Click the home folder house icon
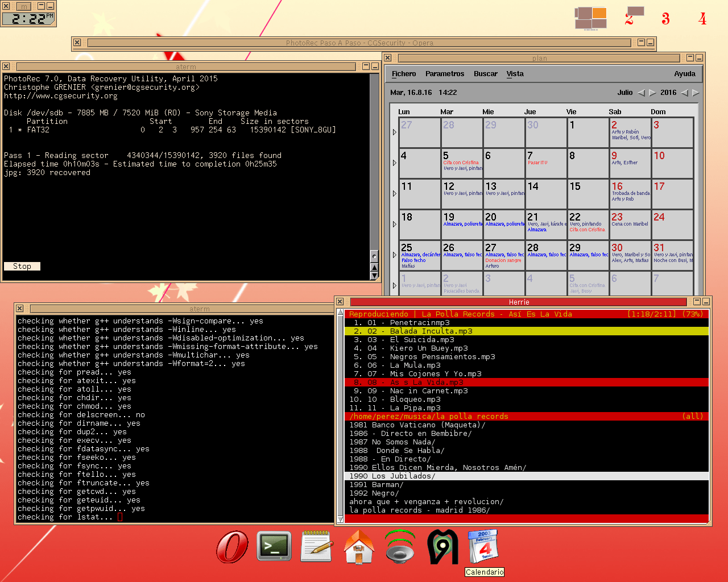The image size is (728, 582). coord(359,547)
